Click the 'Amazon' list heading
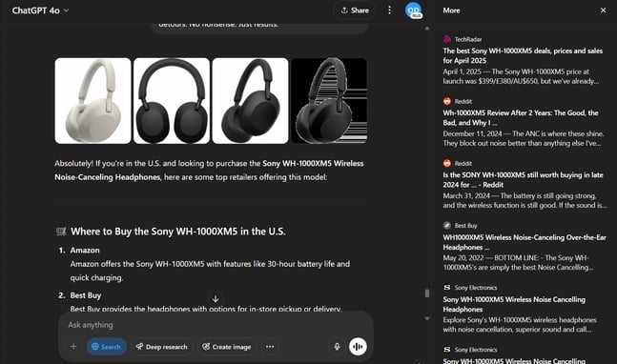Image resolution: width=617 pixels, height=364 pixels. pos(85,250)
